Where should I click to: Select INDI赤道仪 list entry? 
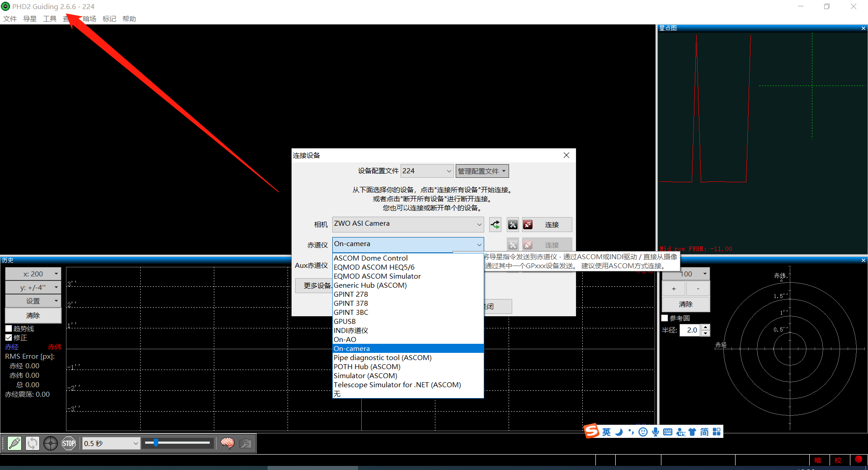408,331
